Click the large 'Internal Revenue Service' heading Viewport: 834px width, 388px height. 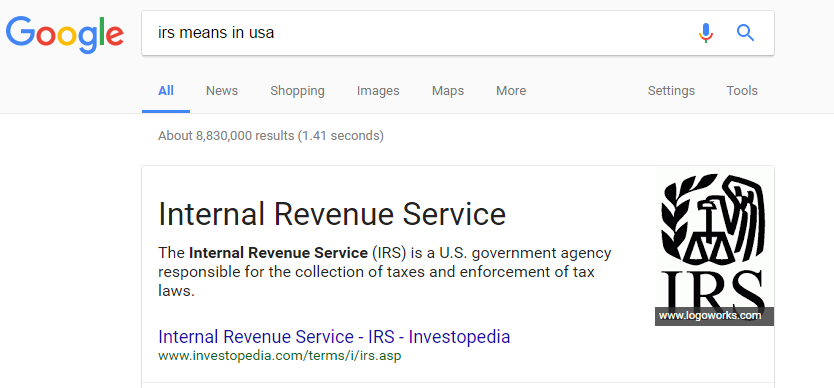coord(332,214)
